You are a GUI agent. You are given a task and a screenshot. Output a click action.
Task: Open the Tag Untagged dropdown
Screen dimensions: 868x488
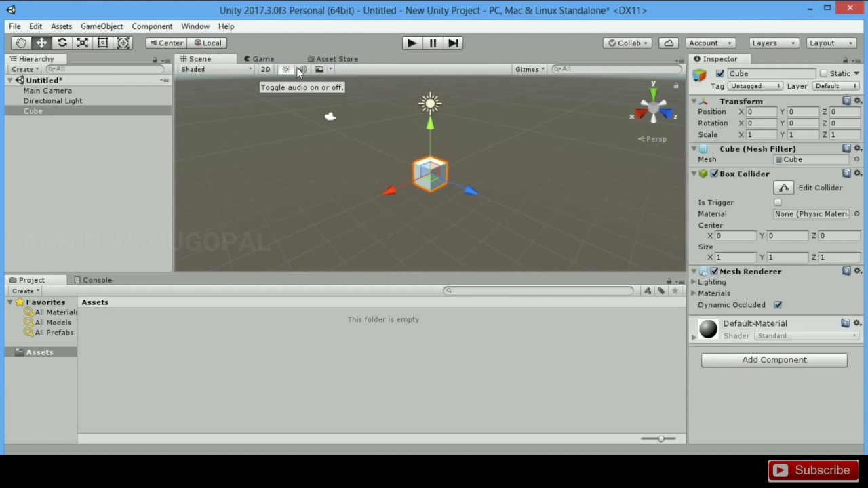755,86
